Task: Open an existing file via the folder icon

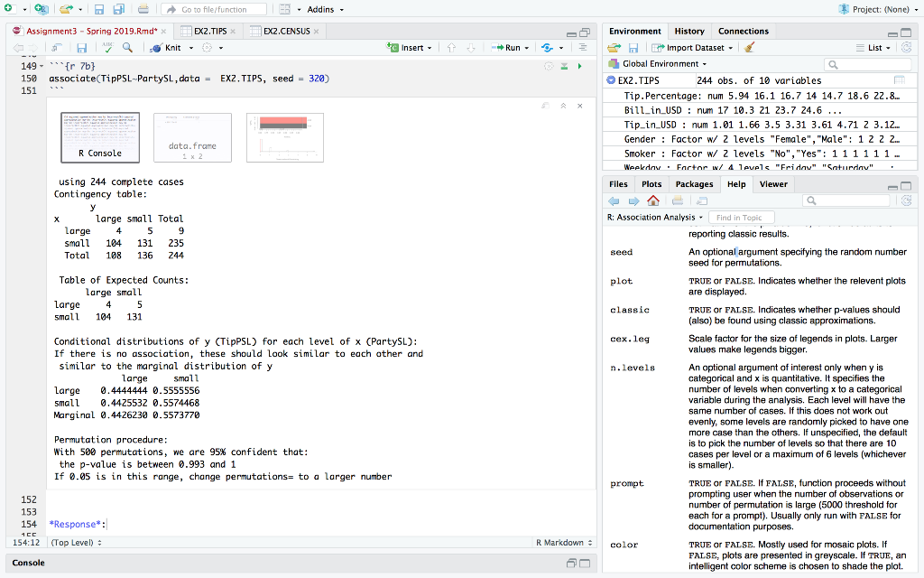Action: [x=65, y=9]
